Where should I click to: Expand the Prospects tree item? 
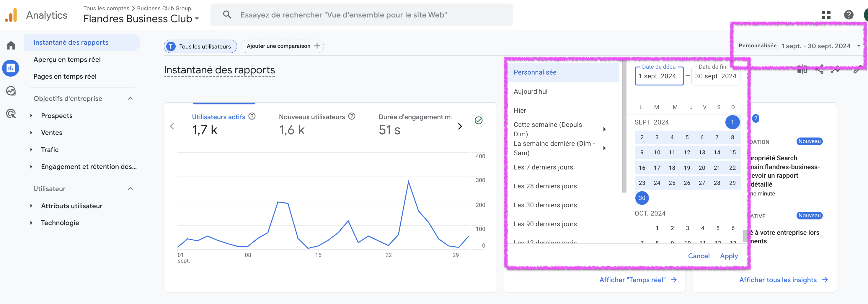pyautogui.click(x=31, y=116)
